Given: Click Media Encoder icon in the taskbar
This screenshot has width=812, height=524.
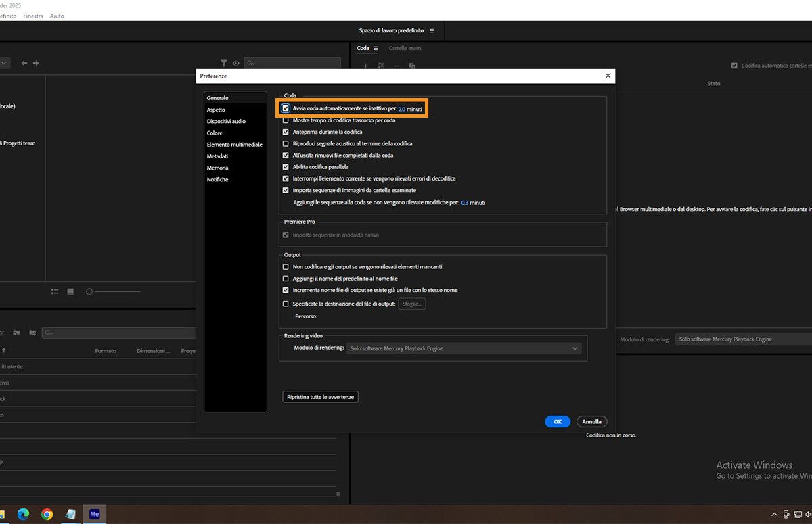Looking at the screenshot, I should (x=95, y=514).
